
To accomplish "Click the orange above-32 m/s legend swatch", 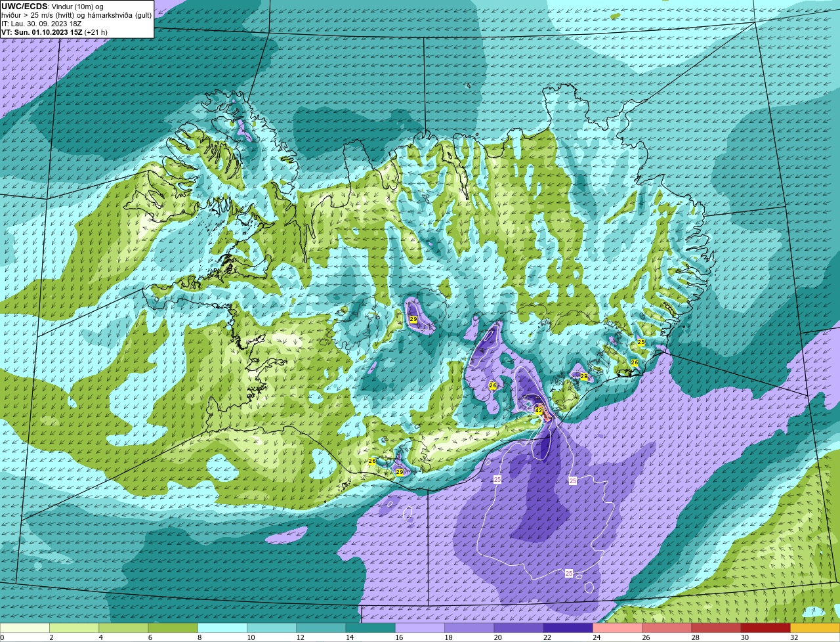I will [815, 628].
